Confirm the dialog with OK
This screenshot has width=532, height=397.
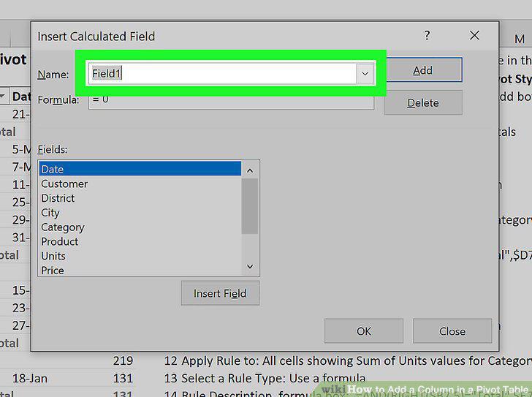[364, 330]
